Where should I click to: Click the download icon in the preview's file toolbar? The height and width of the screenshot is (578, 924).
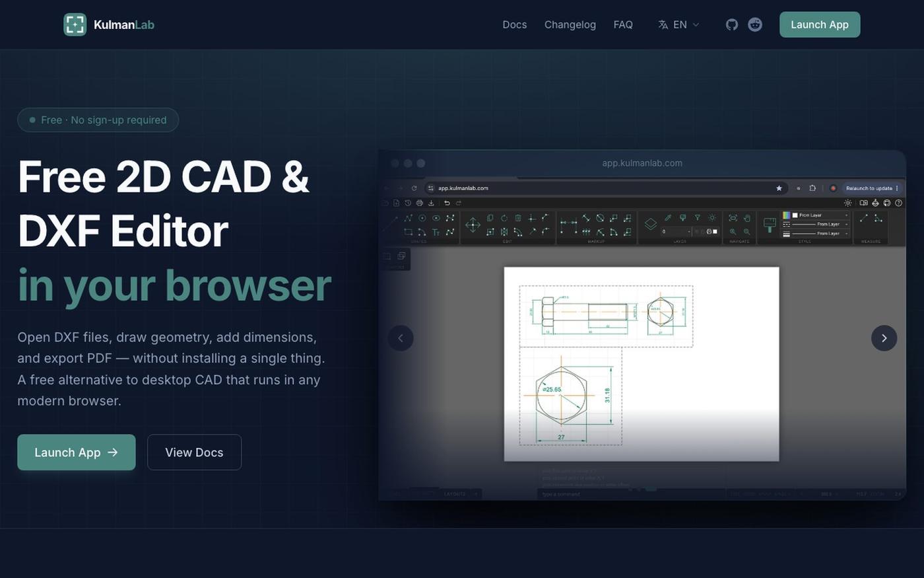click(431, 203)
